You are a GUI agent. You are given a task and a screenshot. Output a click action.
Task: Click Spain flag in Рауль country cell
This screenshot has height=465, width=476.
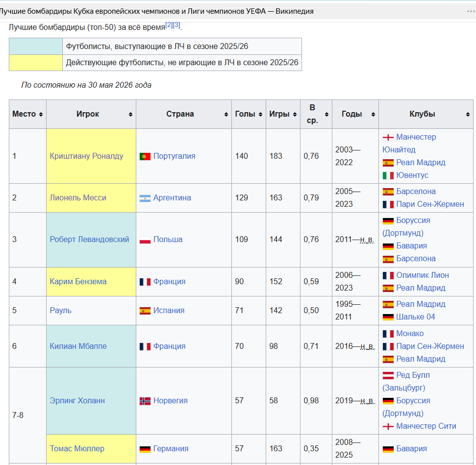145,311
